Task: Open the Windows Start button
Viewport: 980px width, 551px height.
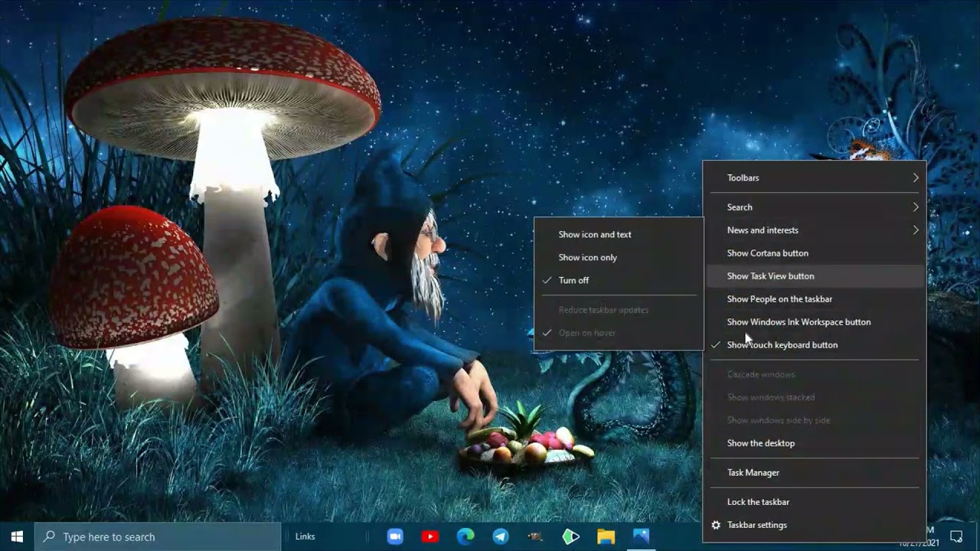Action: tap(17, 536)
